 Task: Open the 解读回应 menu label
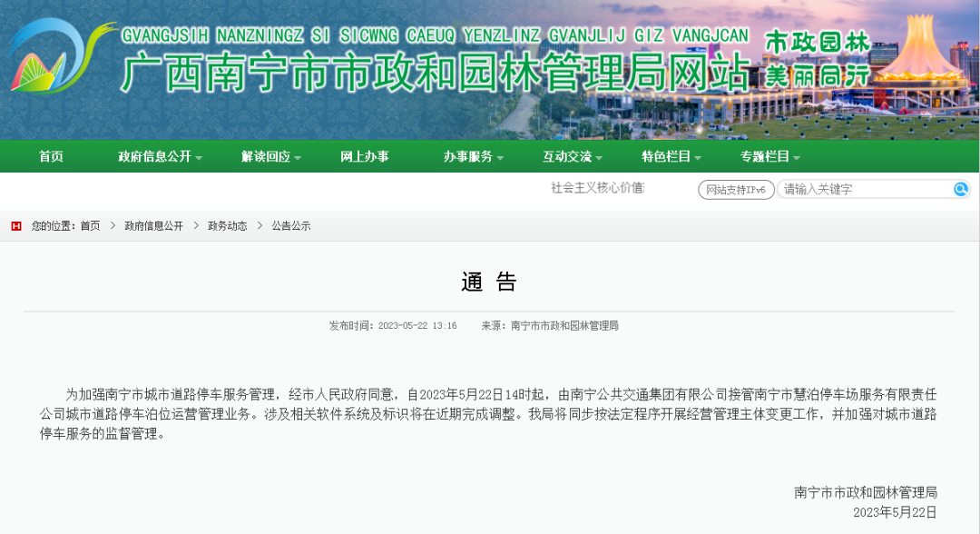(x=266, y=156)
